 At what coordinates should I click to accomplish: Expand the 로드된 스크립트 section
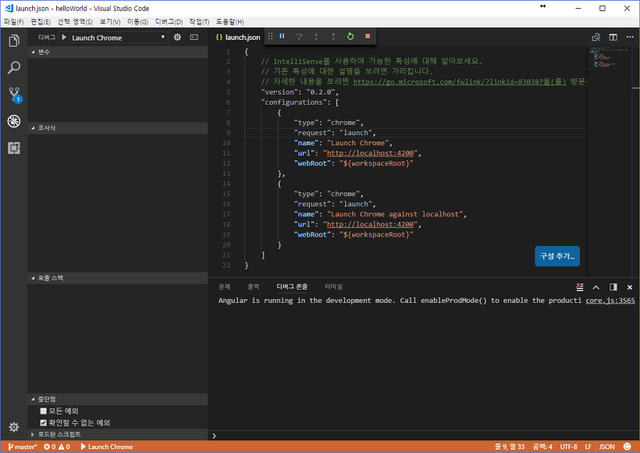58,435
